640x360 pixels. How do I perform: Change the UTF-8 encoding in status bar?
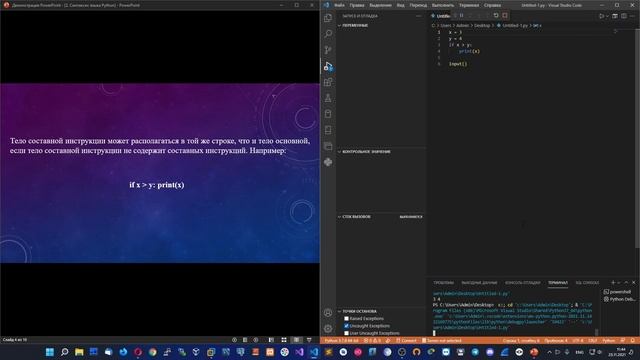[578, 340]
